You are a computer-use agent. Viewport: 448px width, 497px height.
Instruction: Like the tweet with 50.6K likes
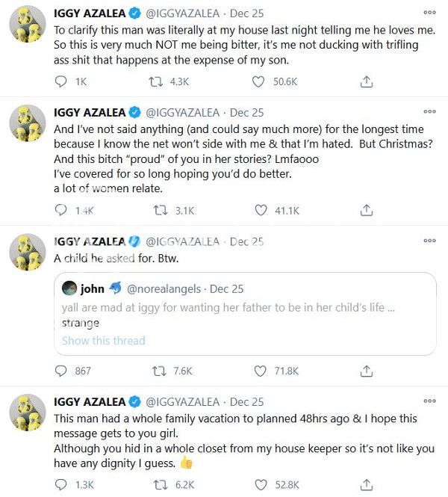pos(261,82)
